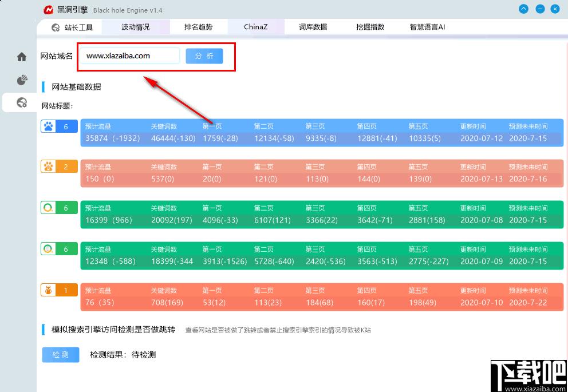
Task: Click the keyword count 537(0)
Action: click(x=163, y=179)
